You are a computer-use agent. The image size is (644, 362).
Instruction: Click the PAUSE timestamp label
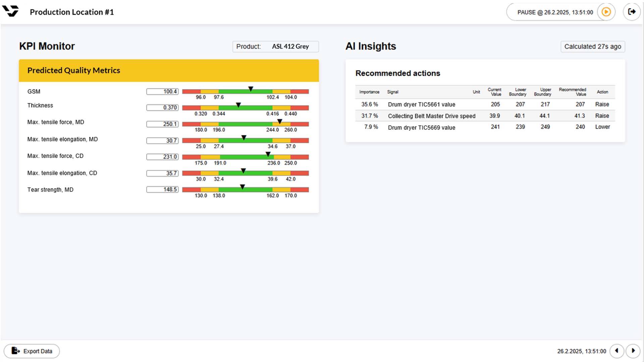point(555,12)
